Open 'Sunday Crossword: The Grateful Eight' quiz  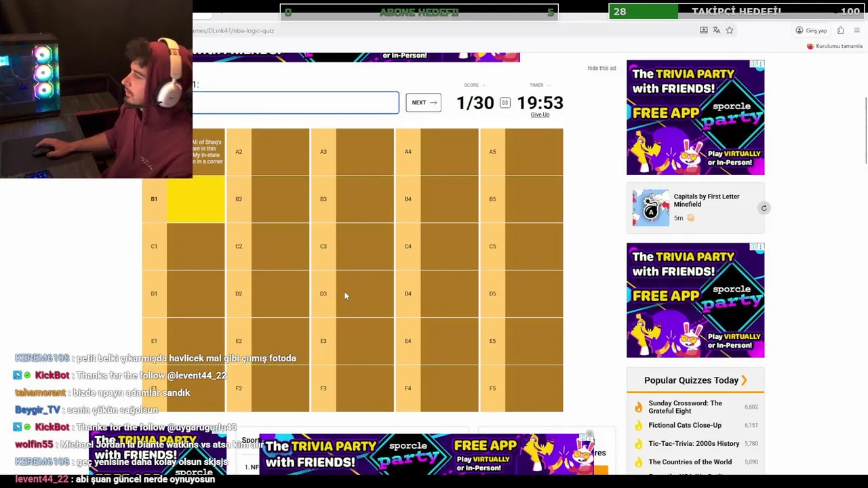tap(685, 407)
